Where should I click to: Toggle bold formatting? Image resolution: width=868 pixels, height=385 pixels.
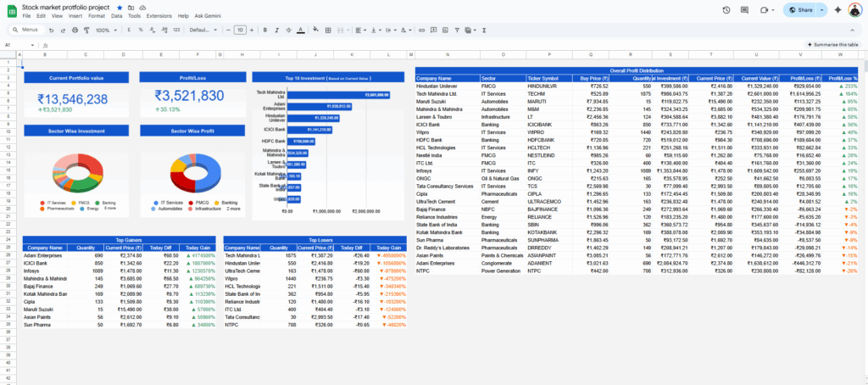coord(264,30)
